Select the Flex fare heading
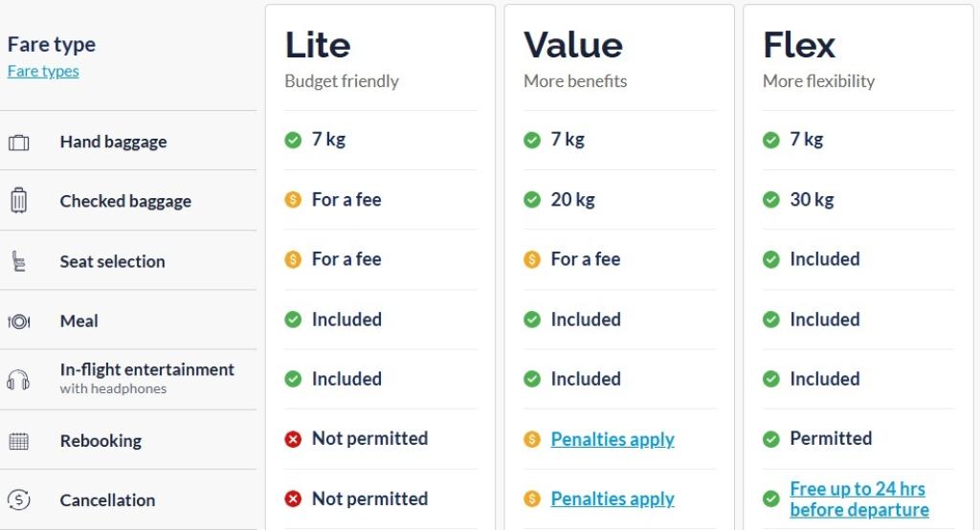This screenshot has width=980, height=530. 799,45
